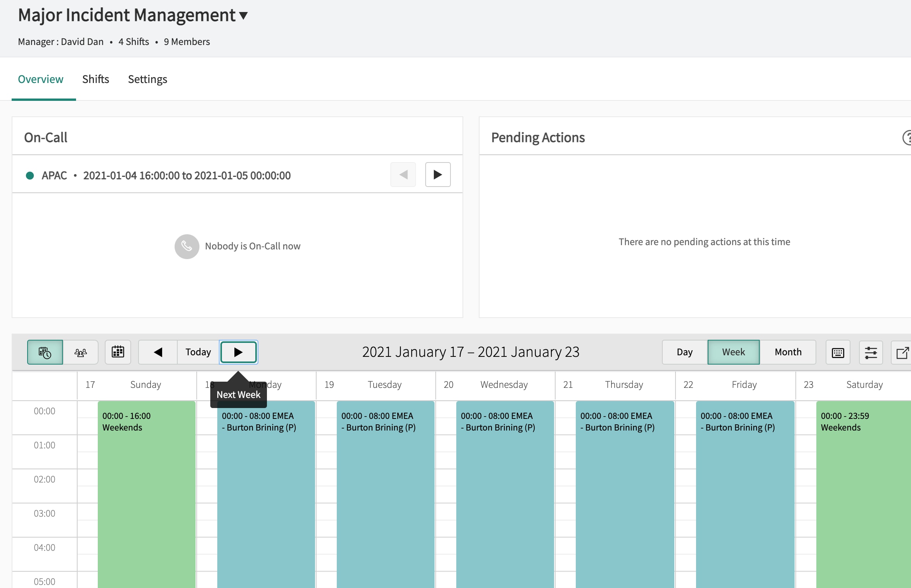Open Monday EMEA Burton Brining shift block
This screenshot has height=588, width=911.
[x=266, y=495]
